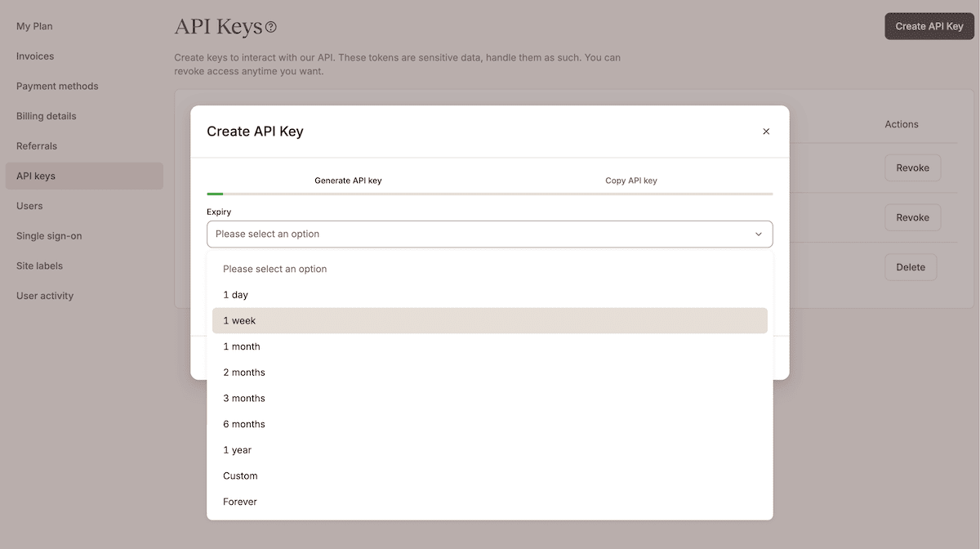The height and width of the screenshot is (549, 980).
Task: Click the Create API Key button
Action: click(x=929, y=26)
